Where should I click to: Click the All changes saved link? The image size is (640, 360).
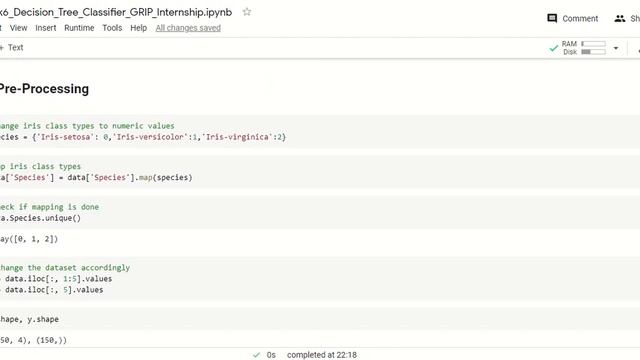click(x=188, y=28)
